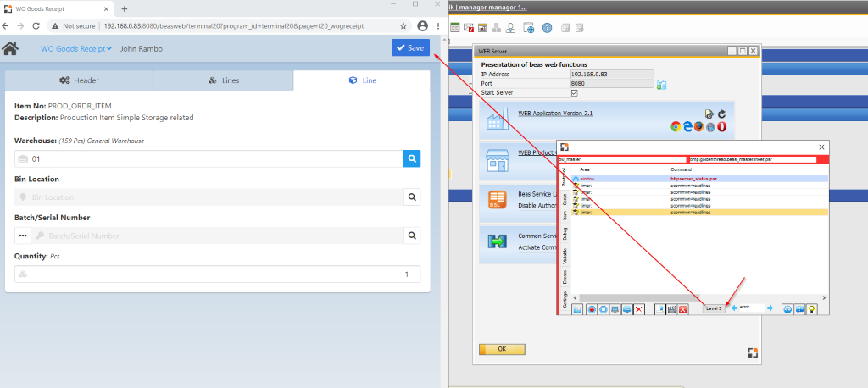Click the Bin Location field
Viewport: 868px width, 388px height.
point(209,197)
